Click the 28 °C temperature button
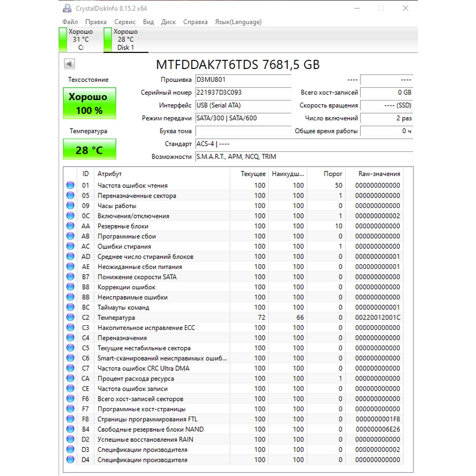 89,149
